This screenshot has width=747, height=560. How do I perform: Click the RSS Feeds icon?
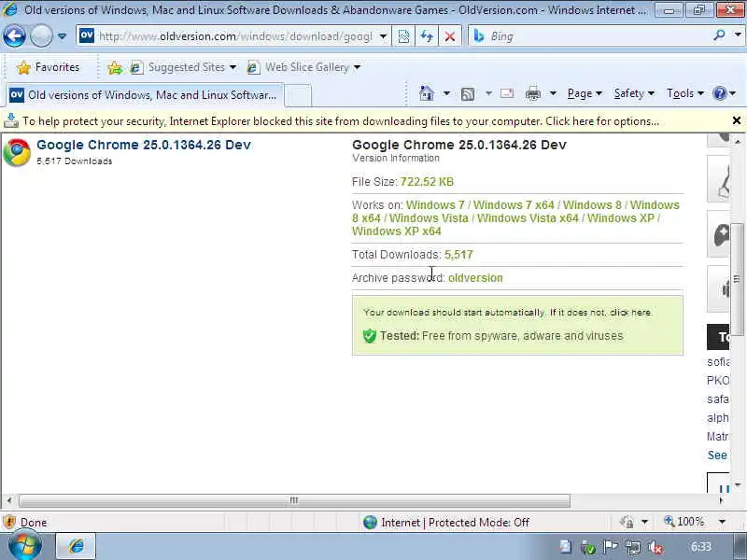click(468, 94)
